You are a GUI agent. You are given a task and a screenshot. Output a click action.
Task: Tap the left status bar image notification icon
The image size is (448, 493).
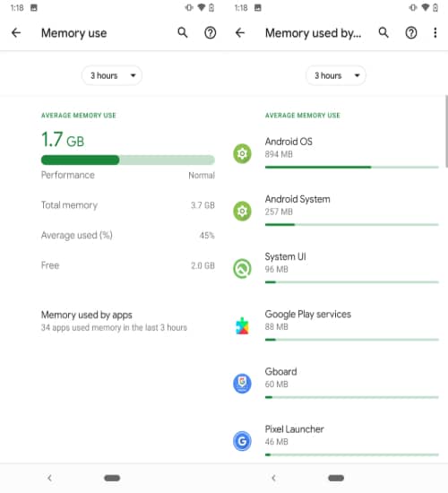[34, 8]
